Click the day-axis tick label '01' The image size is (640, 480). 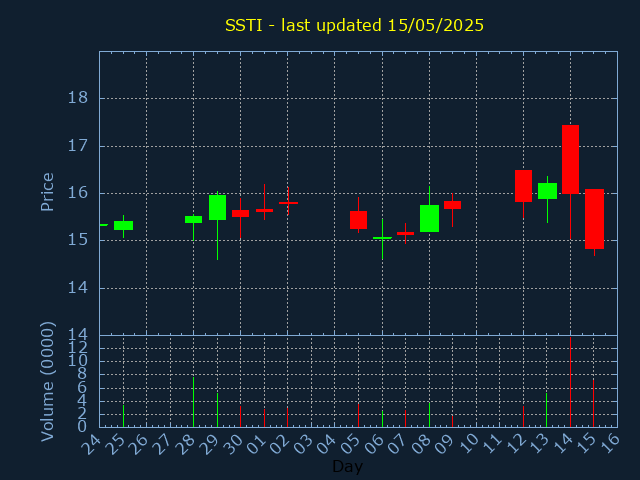pos(256,444)
